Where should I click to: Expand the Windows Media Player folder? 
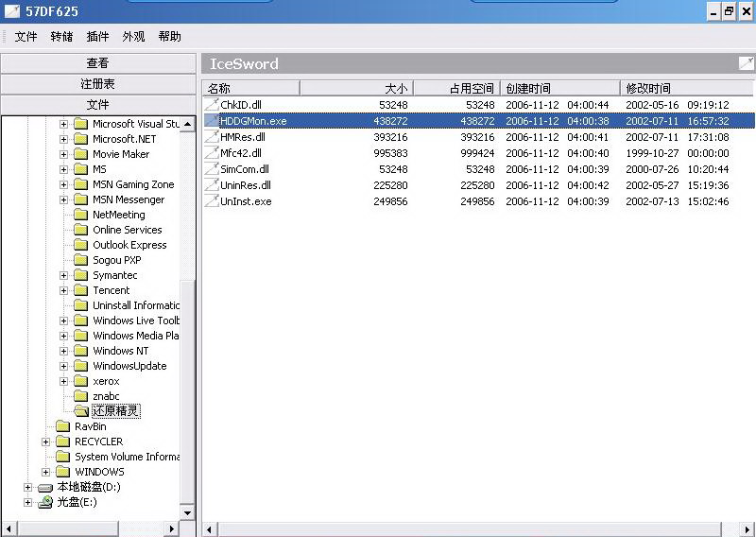coord(63,336)
